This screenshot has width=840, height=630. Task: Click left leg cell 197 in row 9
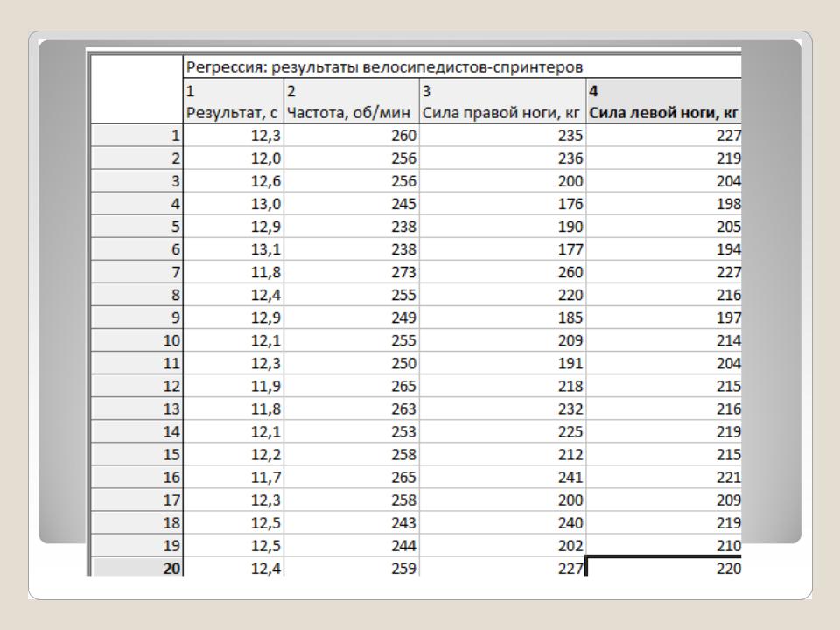pyautogui.click(x=664, y=318)
